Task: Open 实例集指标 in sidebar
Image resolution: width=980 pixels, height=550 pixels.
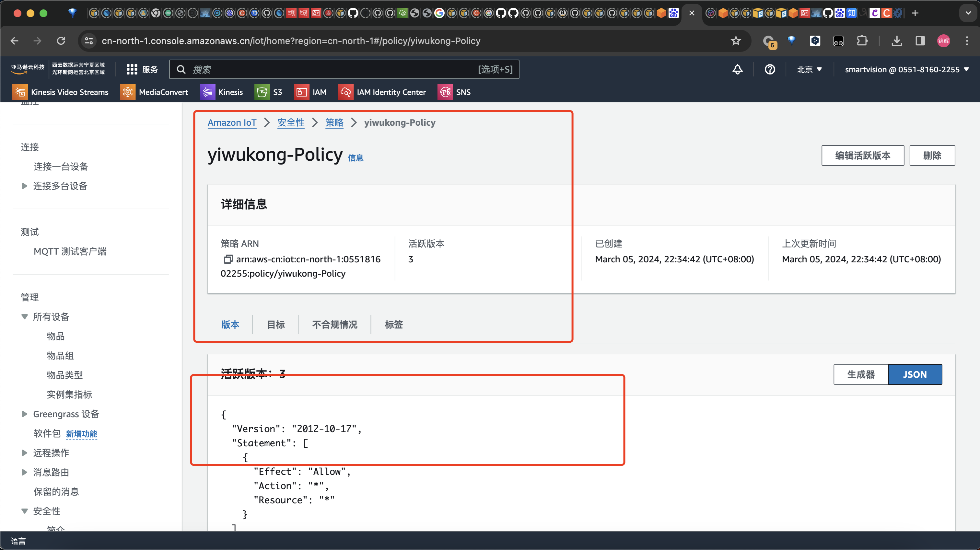Action: pos(69,394)
